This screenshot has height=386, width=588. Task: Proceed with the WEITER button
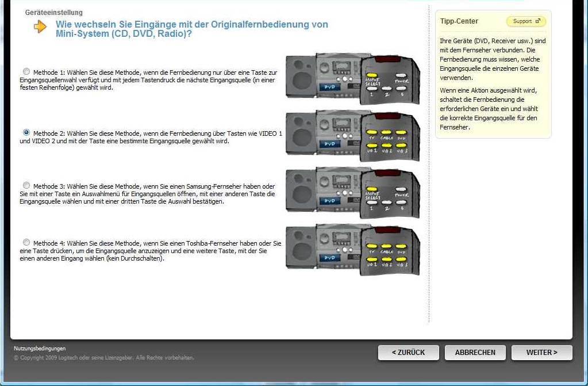(541, 353)
